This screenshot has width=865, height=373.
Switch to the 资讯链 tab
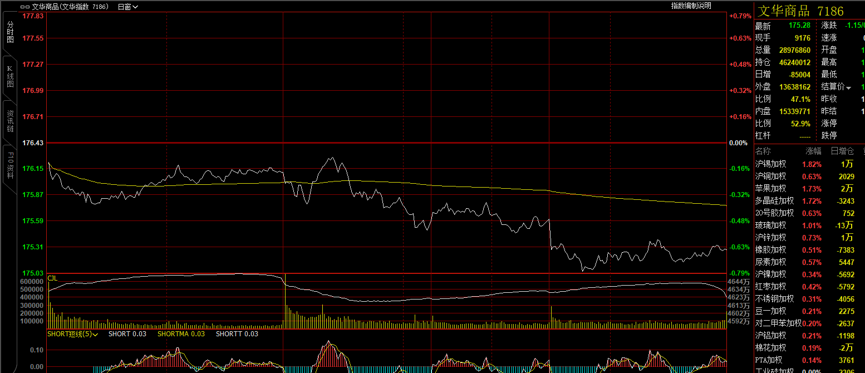[9, 120]
